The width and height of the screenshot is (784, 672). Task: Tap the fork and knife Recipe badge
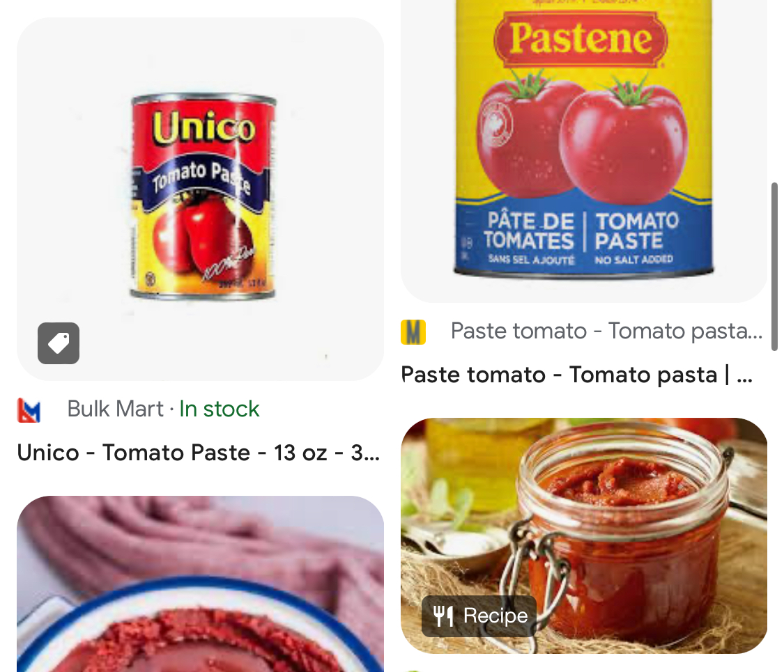(x=479, y=616)
